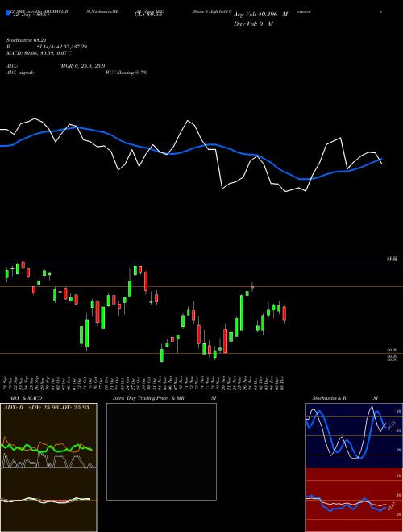403x532 pixels.
Task: Click the "Day Vol: 0 M" text
Action: click(x=253, y=24)
